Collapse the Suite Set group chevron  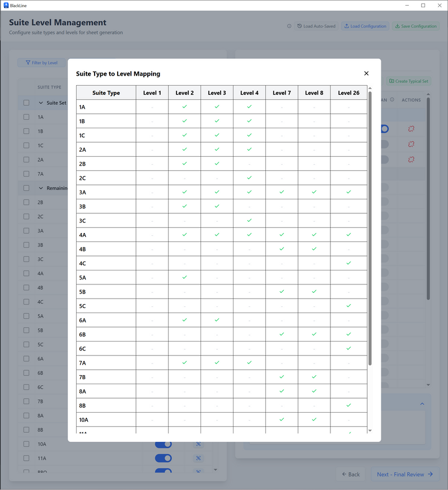41,103
